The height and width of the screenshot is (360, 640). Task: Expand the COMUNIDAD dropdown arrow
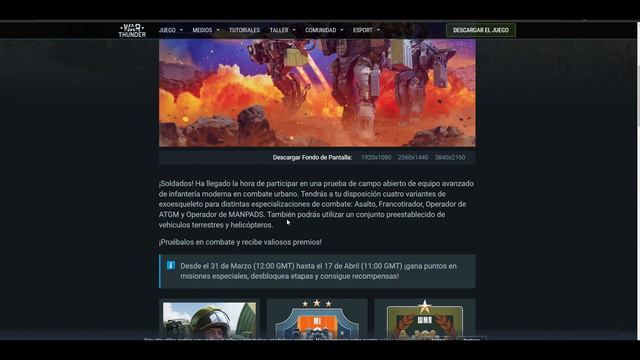(x=342, y=30)
